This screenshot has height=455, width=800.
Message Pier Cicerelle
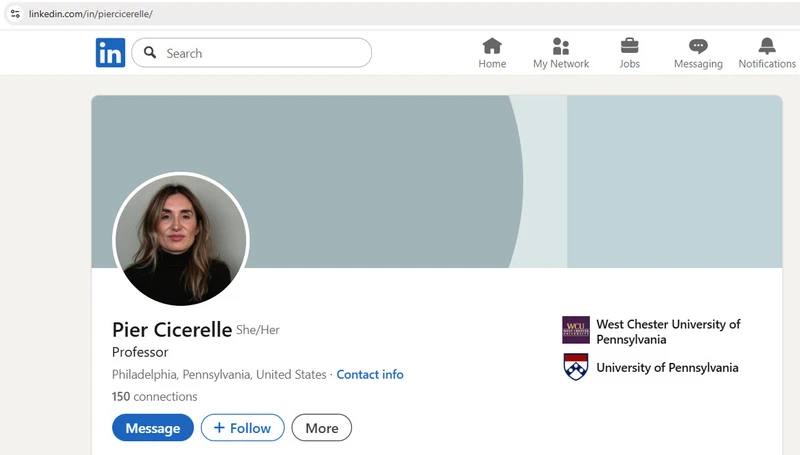tap(153, 427)
